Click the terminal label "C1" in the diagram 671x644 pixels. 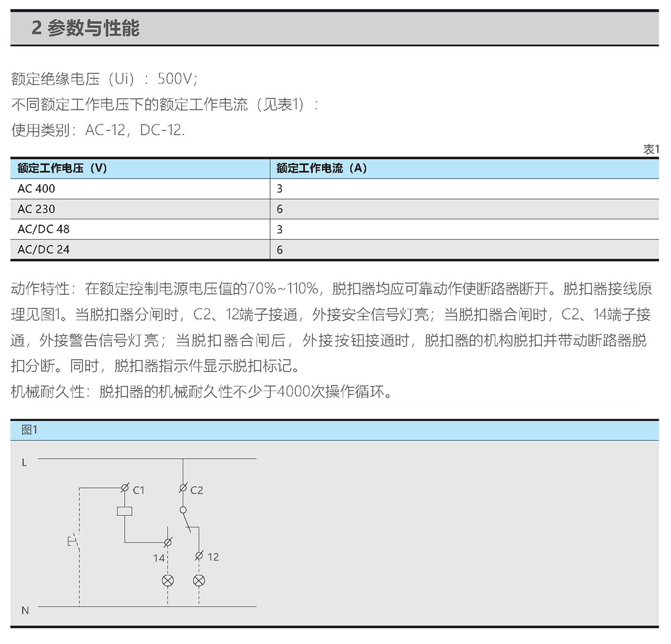[139, 491]
